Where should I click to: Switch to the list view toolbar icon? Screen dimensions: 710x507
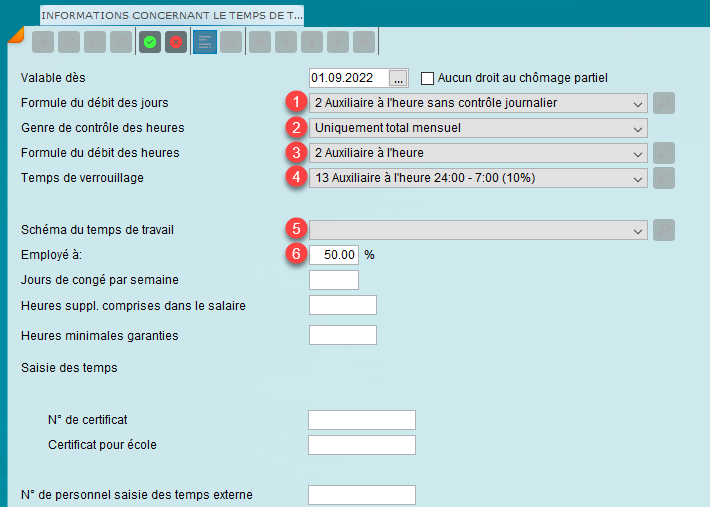(231, 42)
